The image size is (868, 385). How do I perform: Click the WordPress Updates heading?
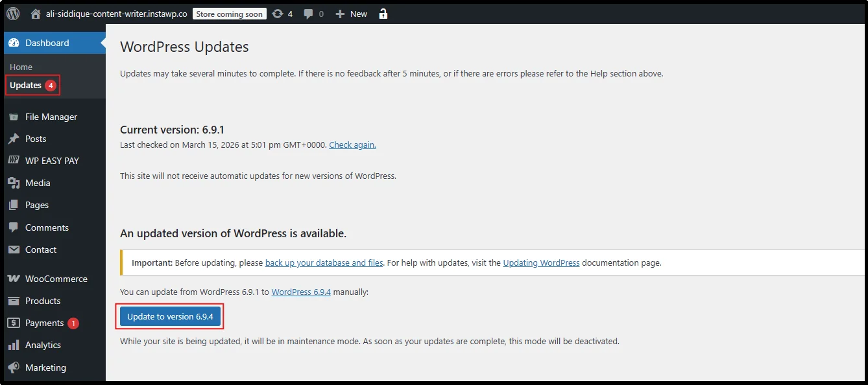[x=184, y=47]
